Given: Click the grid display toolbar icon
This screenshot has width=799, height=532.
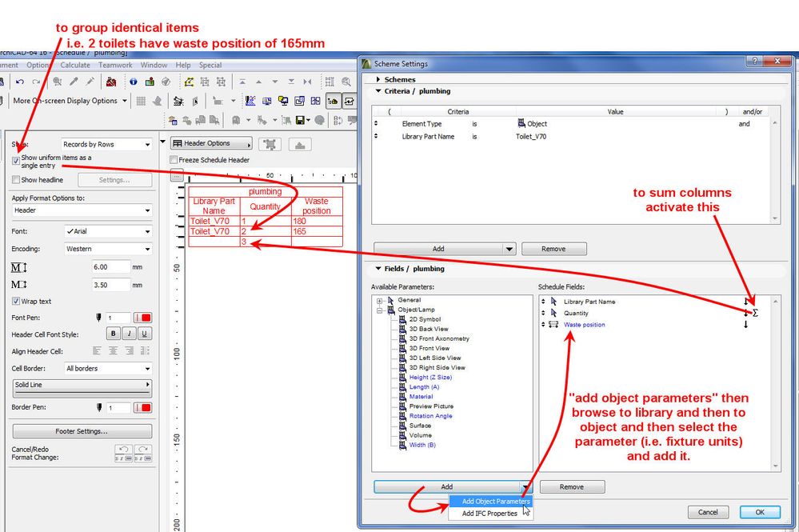Looking at the screenshot, I should pyautogui.click(x=141, y=101).
